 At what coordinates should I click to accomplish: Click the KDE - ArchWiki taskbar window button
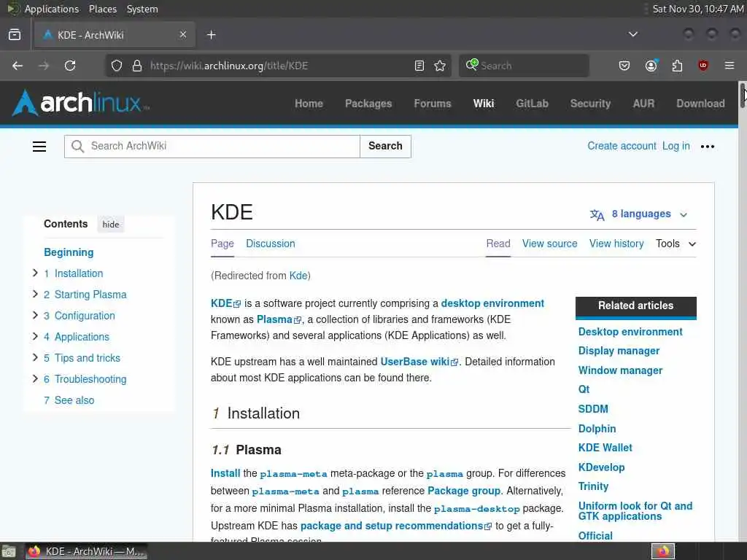click(86, 551)
